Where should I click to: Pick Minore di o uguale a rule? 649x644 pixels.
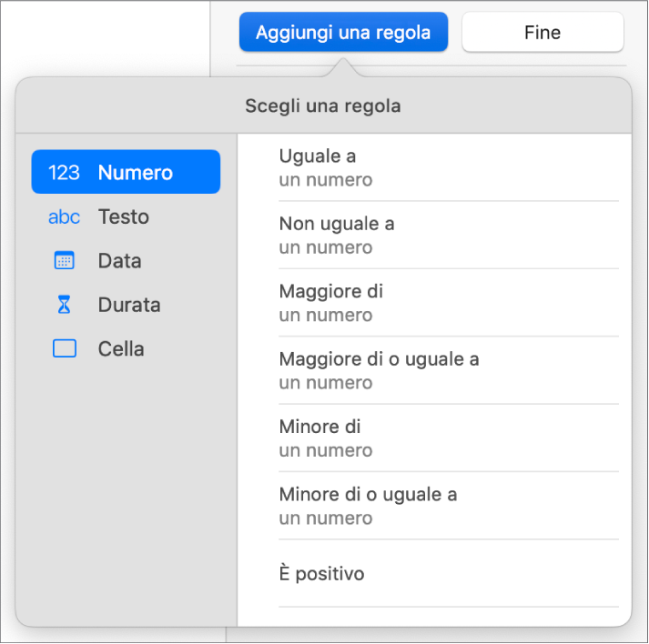point(449,506)
